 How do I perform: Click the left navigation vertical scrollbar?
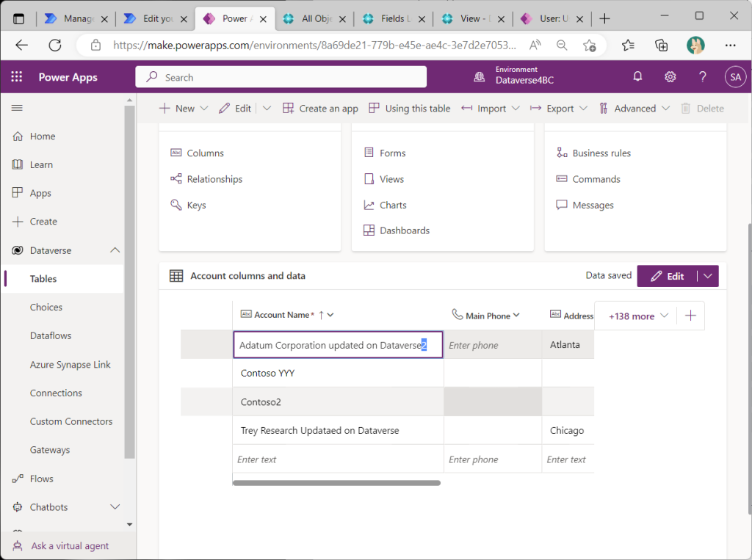129,282
